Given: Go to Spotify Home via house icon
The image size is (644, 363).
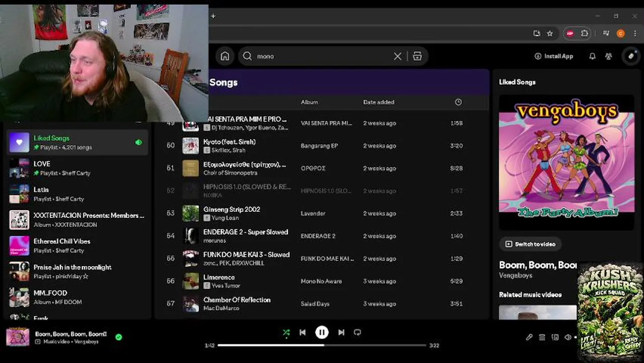Looking at the screenshot, I should (x=225, y=56).
